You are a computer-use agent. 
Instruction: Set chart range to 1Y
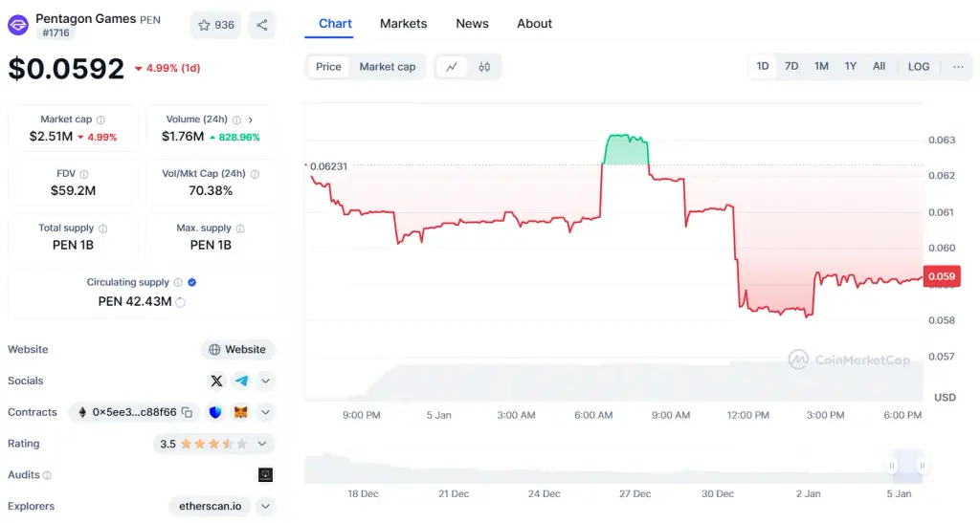click(851, 66)
